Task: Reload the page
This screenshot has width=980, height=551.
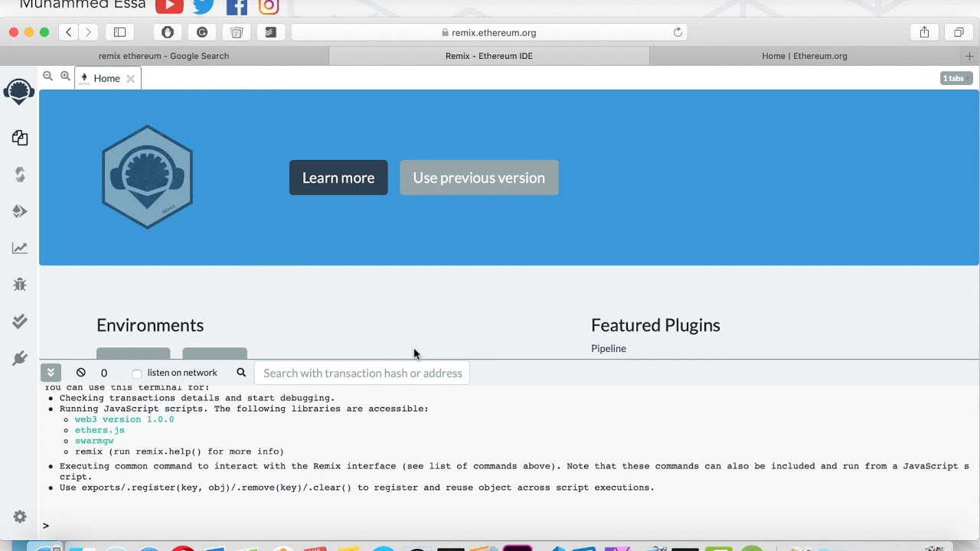Action: click(x=678, y=32)
